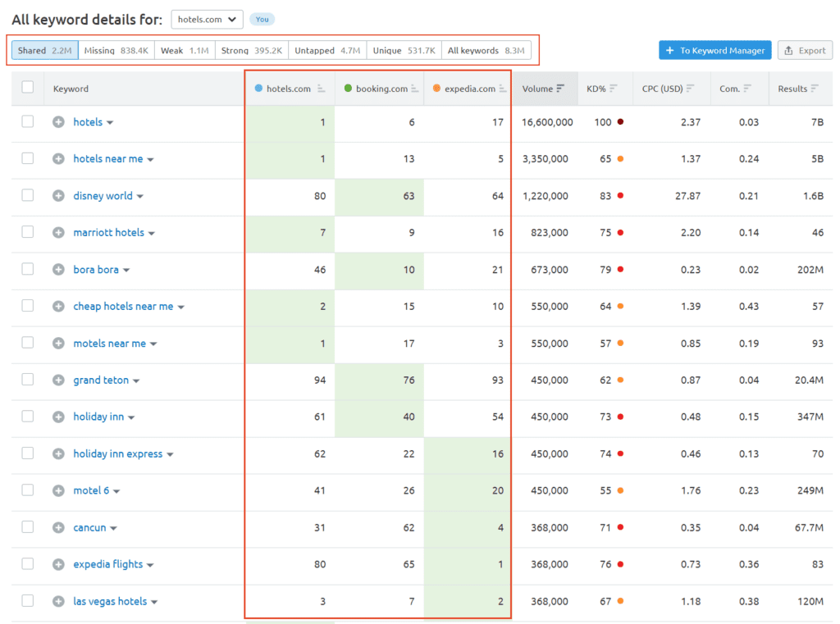Add 'expedia flights' via plus icon
The width and height of the screenshot is (840, 624).
tap(58, 564)
